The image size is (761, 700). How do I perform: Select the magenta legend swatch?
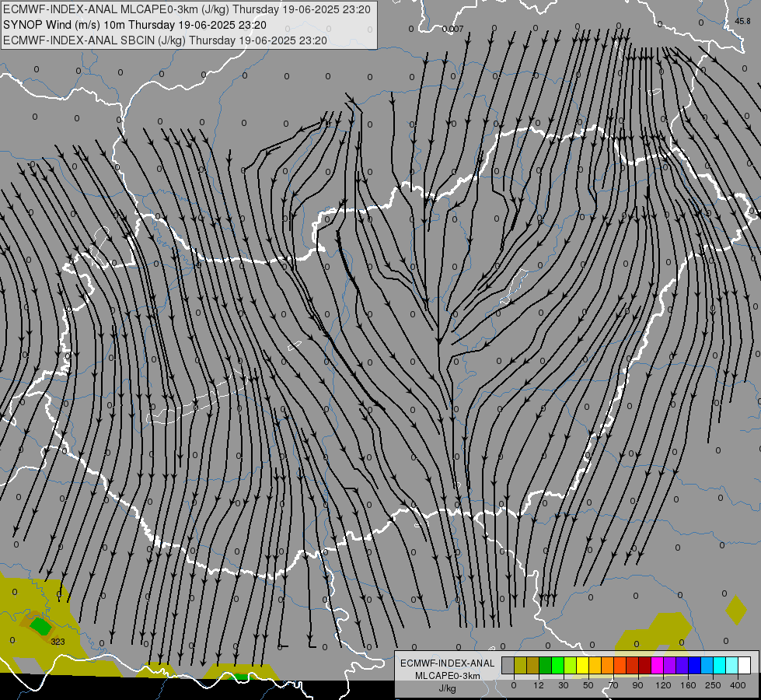(657, 665)
